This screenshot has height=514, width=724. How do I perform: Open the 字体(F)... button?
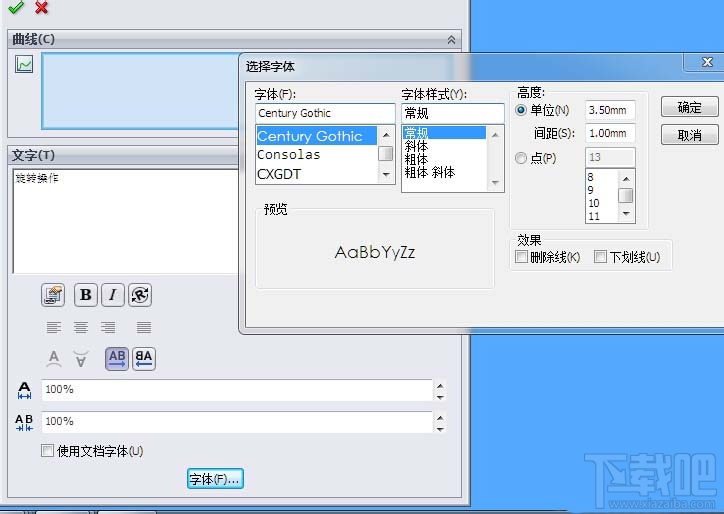(215, 479)
